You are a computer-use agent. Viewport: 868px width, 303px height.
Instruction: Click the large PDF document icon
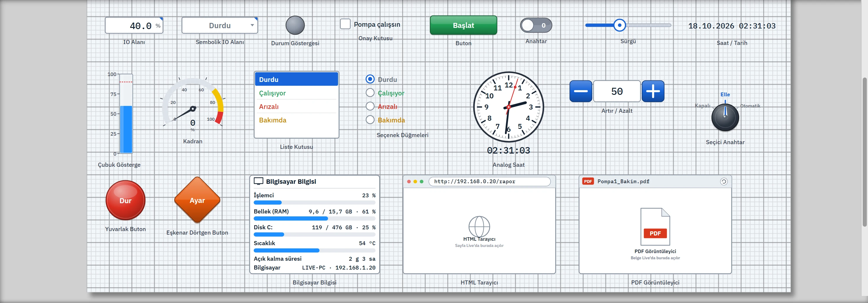point(655,226)
